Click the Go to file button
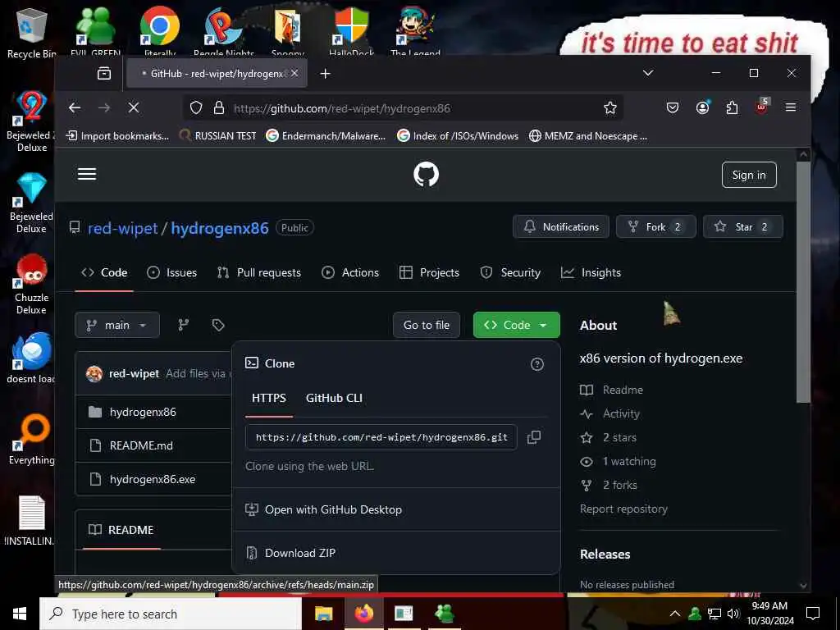Viewport: 840px width, 630px height. [427, 325]
